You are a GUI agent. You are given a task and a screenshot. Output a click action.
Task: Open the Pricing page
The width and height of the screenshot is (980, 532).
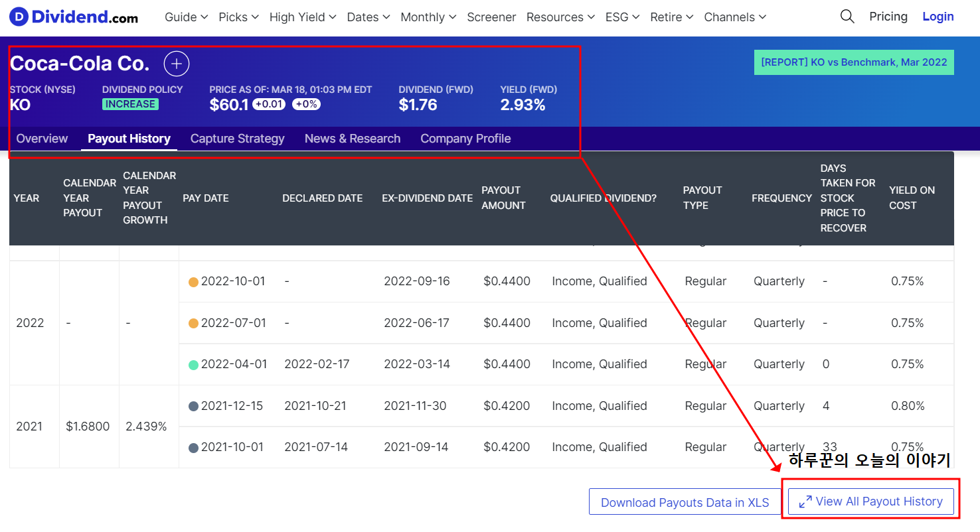point(888,17)
